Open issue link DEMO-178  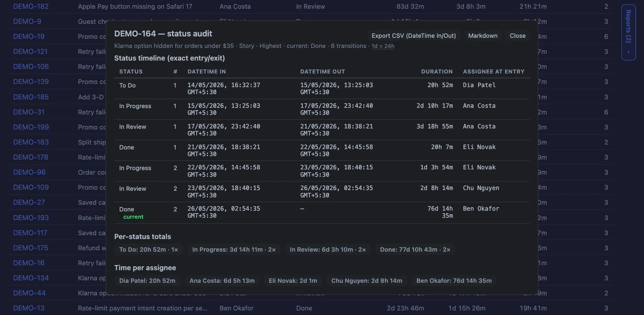(x=31, y=157)
